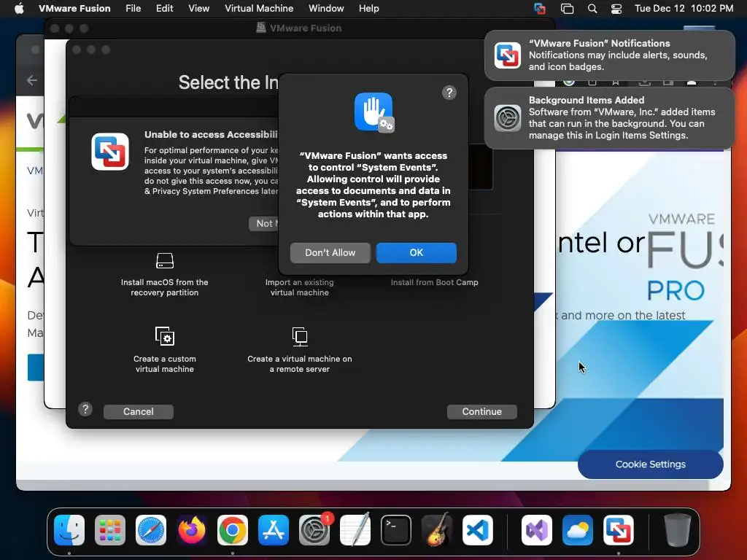Screen dimensions: 747x560
Task: Click OK in the System Events permission dialog
Action: [416, 252]
